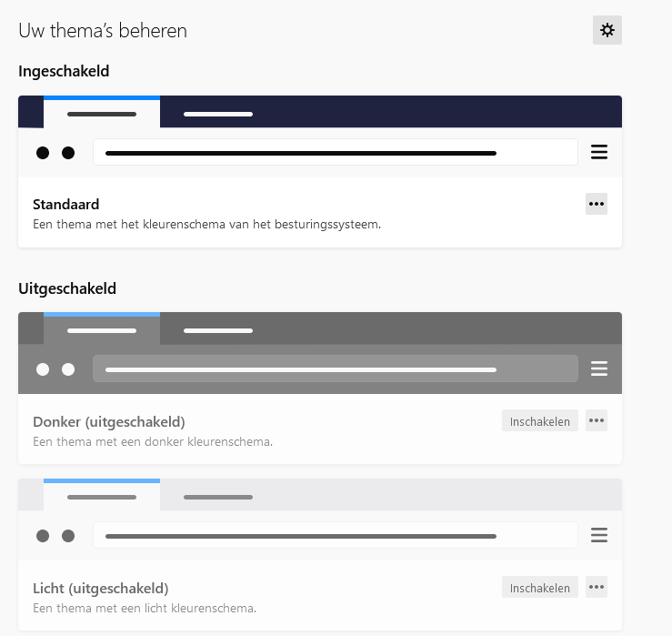Click the active tab in Licht preview
The image size is (672, 636).
tap(102, 497)
